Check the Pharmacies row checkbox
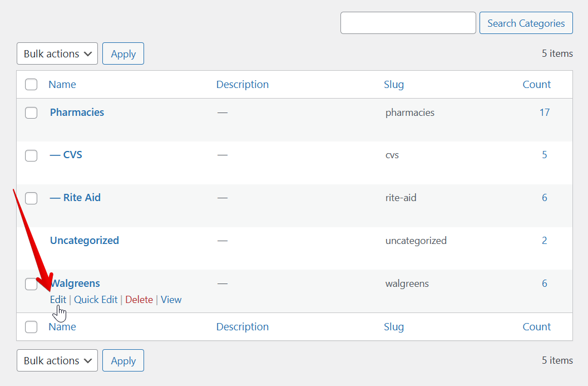The height and width of the screenshot is (386, 588). (31, 113)
